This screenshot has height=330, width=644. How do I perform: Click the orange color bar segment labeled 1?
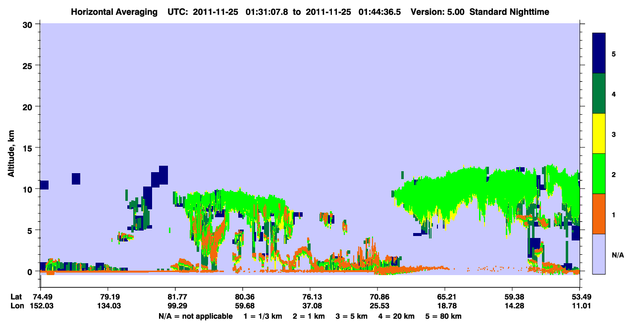coord(599,214)
